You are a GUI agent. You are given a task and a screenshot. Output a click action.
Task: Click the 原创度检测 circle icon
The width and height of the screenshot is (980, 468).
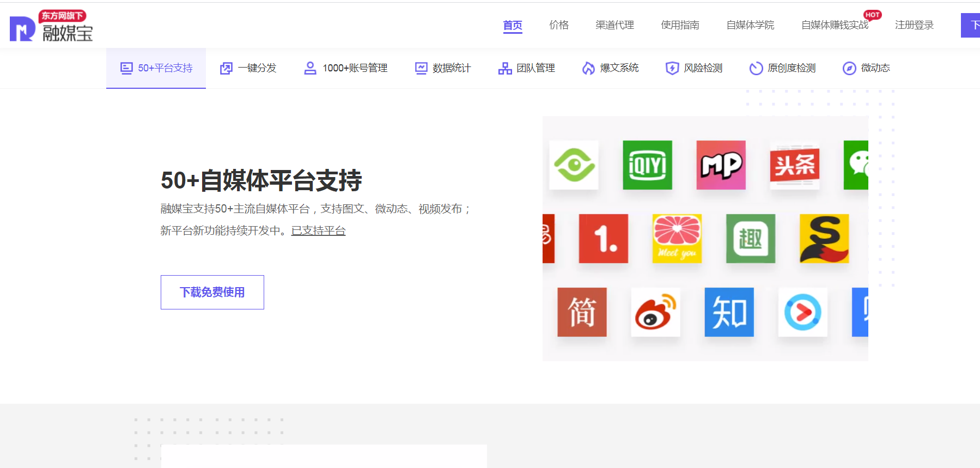756,68
